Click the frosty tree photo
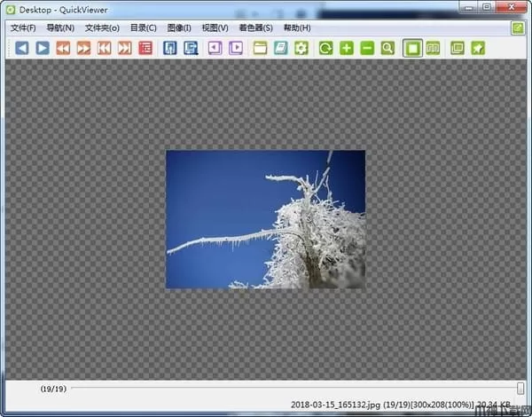This screenshot has width=532, height=417. pos(265,219)
